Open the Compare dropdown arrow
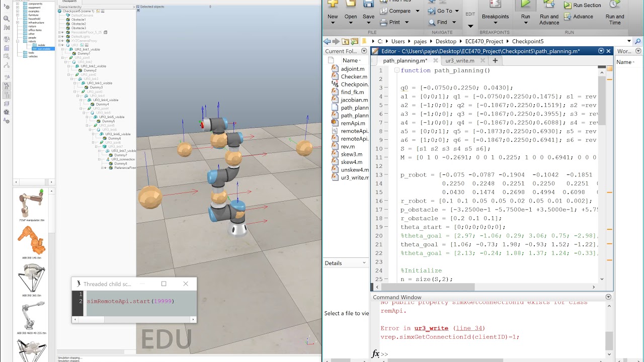This screenshot has width=644, height=362. point(417,11)
